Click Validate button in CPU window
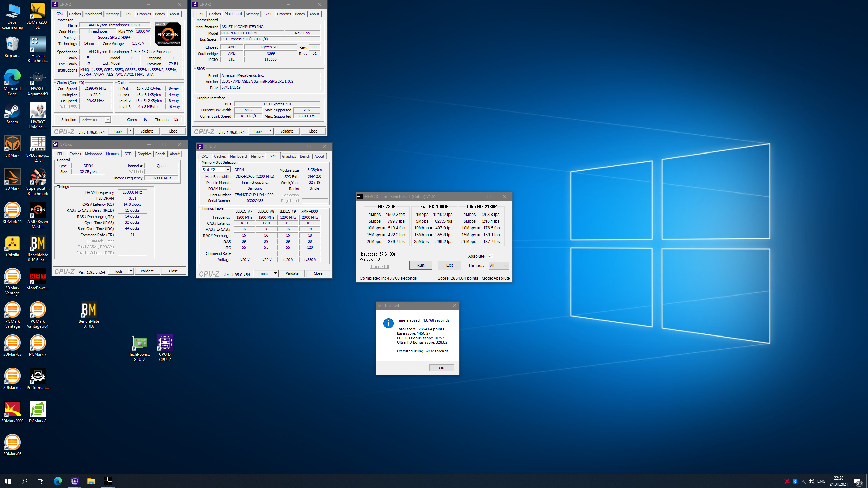Image resolution: width=868 pixels, height=488 pixels. (147, 131)
